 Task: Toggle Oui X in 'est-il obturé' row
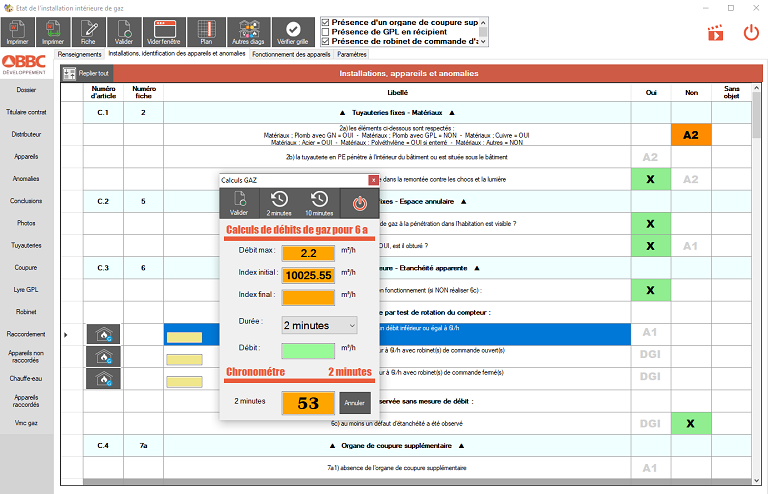[650, 246]
